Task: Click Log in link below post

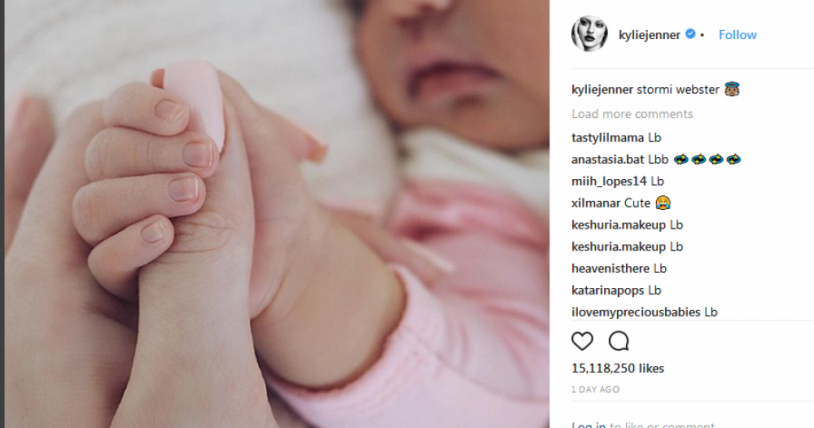Action: pyautogui.click(x=588, y=424)
